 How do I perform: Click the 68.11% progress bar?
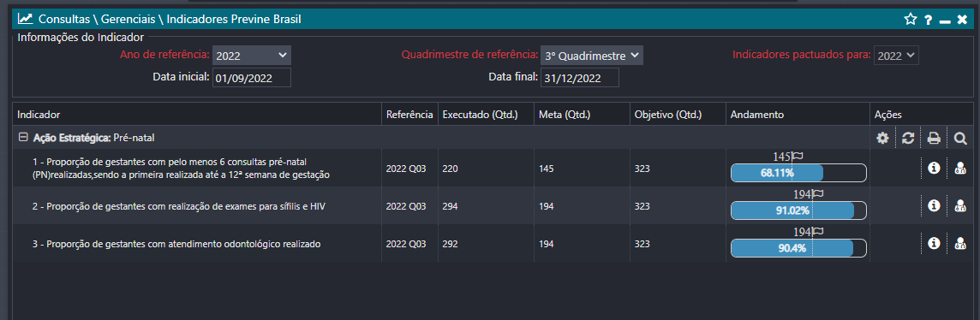click(798, 173)
